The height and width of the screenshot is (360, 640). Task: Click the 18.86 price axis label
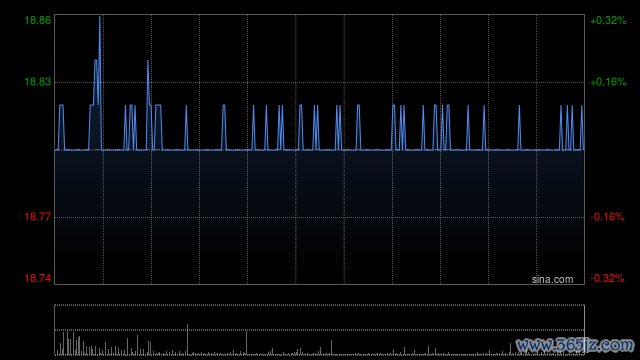(x=38, y=20)
